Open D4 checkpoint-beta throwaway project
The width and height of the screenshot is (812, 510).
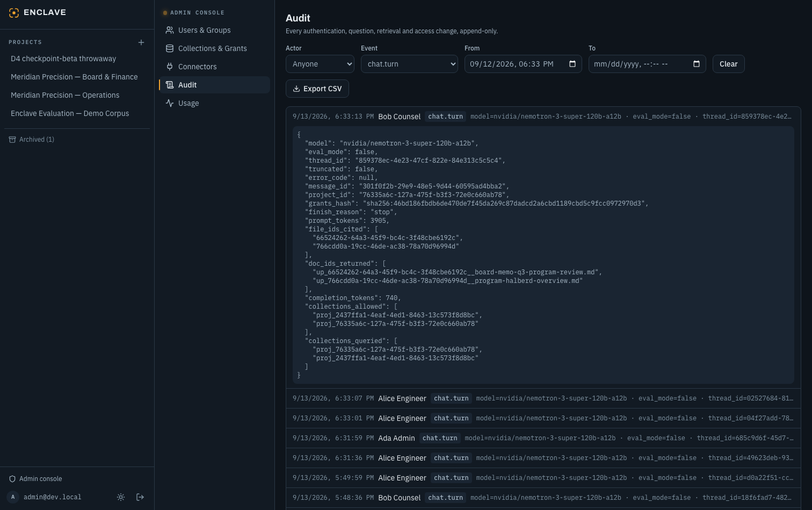[x=77, y=59]
